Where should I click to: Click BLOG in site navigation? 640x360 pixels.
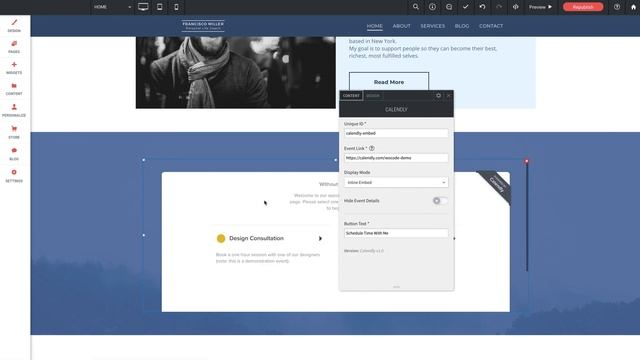pos(462,26)
